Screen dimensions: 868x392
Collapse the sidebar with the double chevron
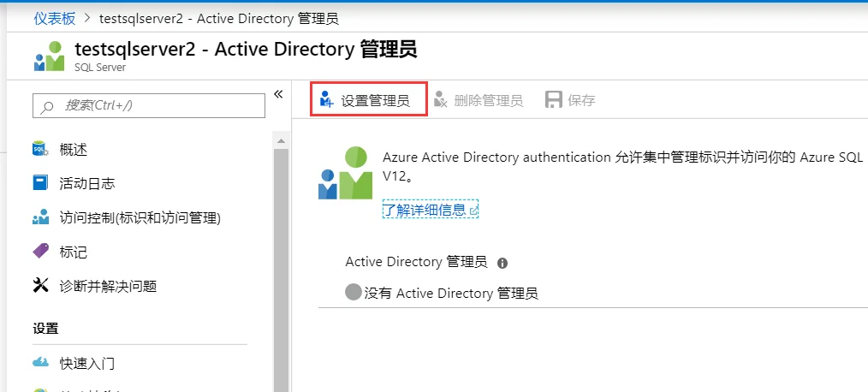click(x=278, y=93)
